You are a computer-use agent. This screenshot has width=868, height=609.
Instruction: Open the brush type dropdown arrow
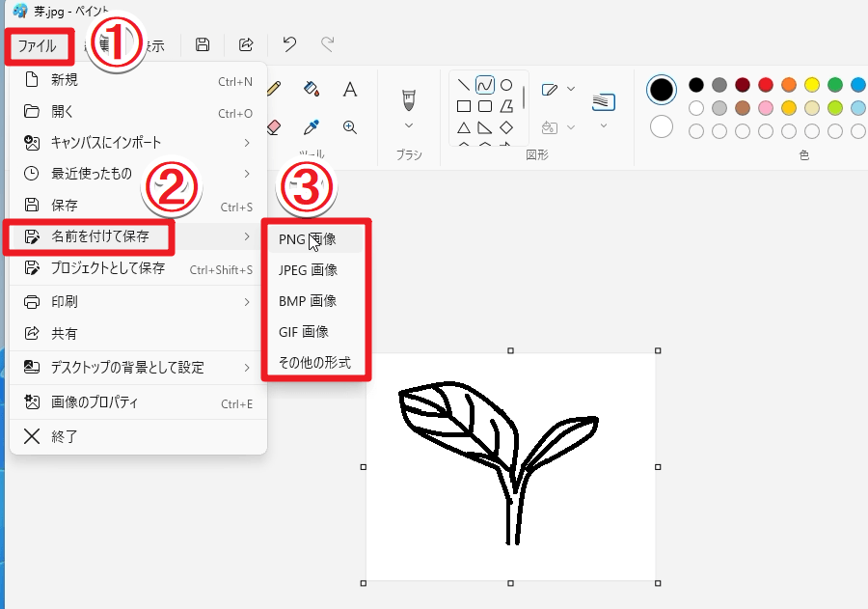(x=409, y=125)
